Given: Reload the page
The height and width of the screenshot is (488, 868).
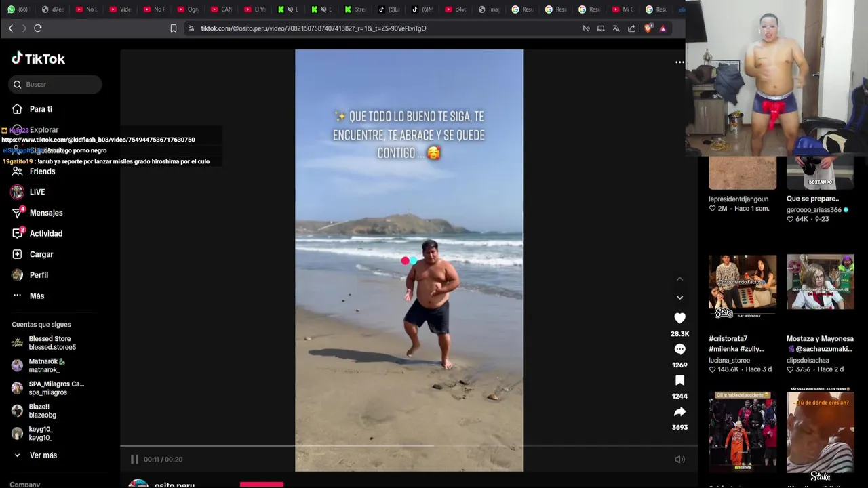Looking at the screenshot, I should (38, 28).
